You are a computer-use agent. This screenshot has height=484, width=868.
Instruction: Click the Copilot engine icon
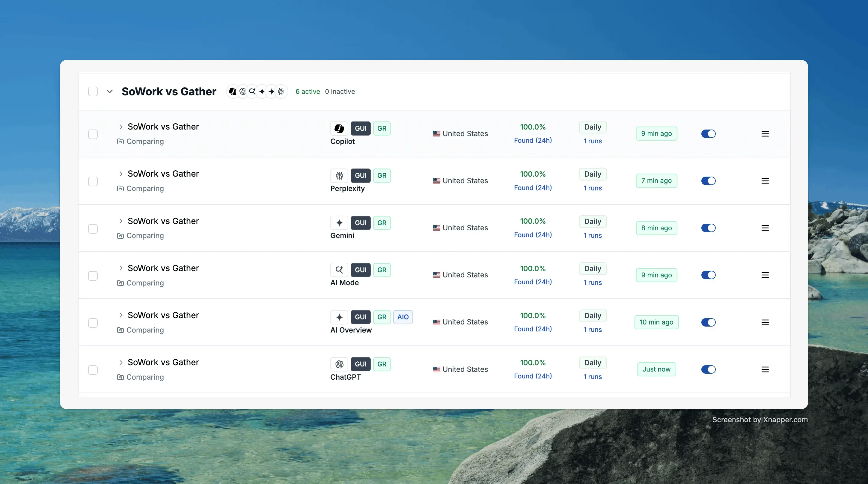click(339, 128)
